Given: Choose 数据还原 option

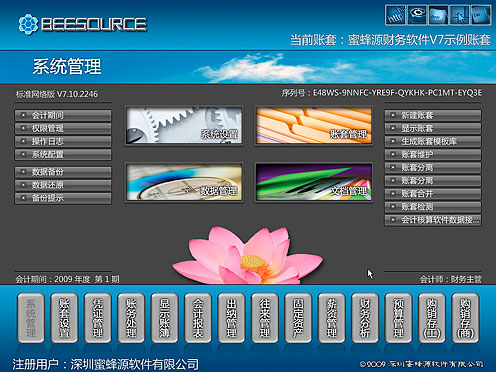Looking at the screenshot, I should click(63, 185).
